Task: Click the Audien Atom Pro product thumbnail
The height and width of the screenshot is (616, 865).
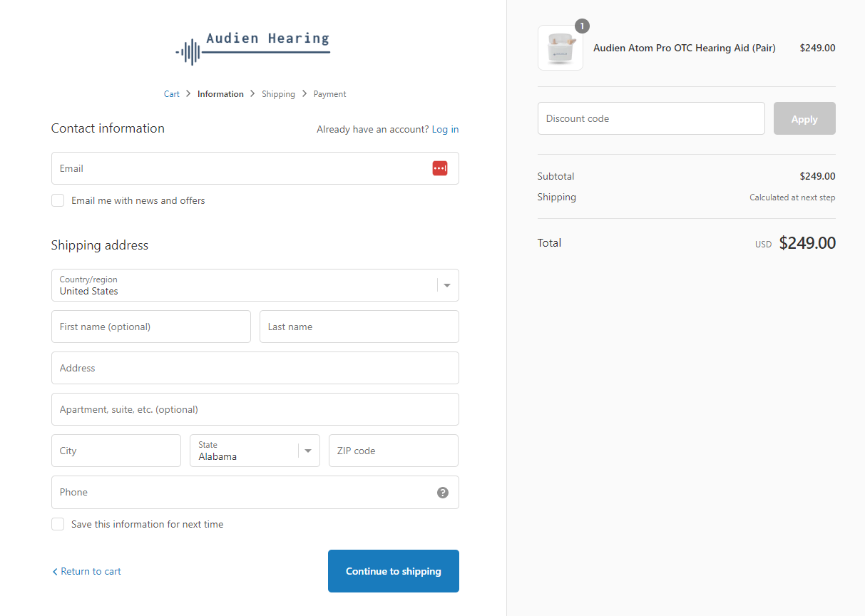Action: pos(561,48)
